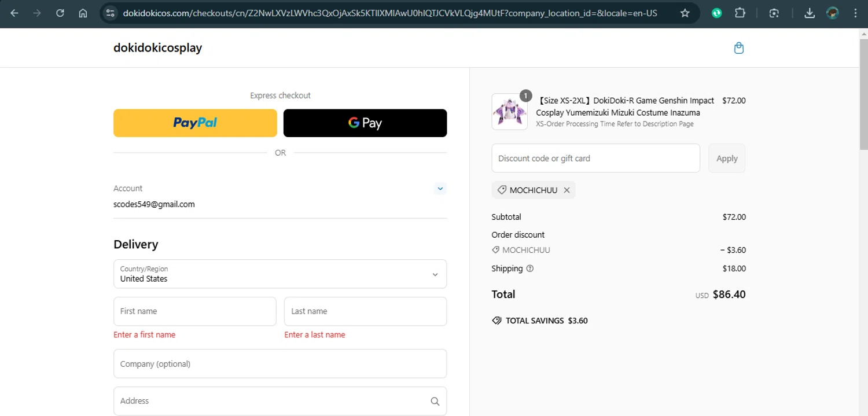The height and width of the screenshot is (416, 868).
Task: Go back using the browser back arrow
Action: (x=14, y=13)
